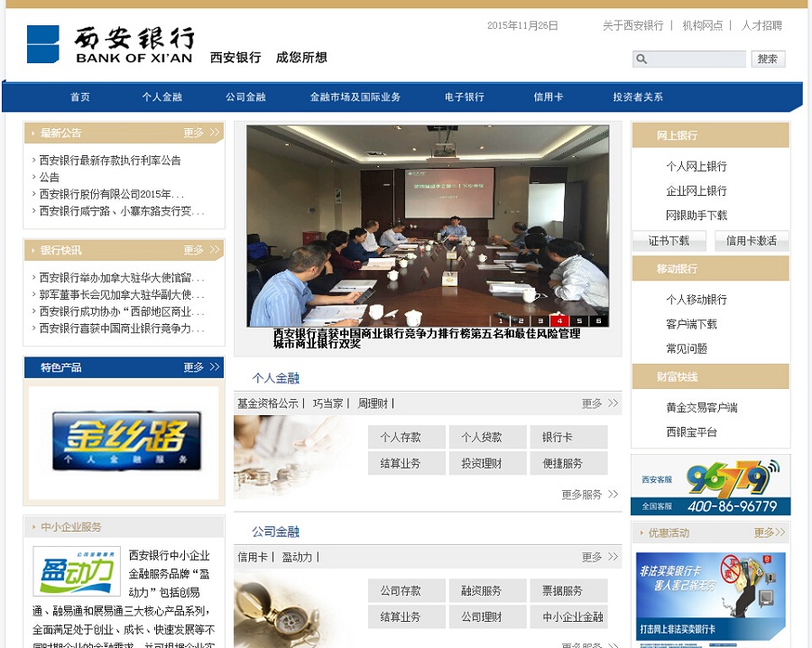Select the 基金资格公示 tab

(x=268, y=403)
